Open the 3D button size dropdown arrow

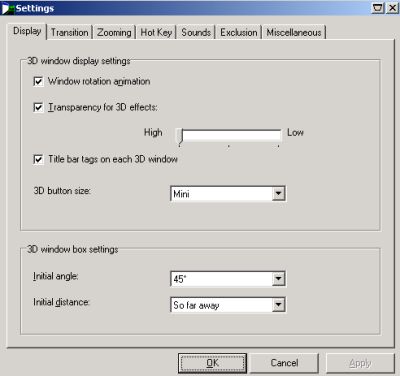point(278,193)
